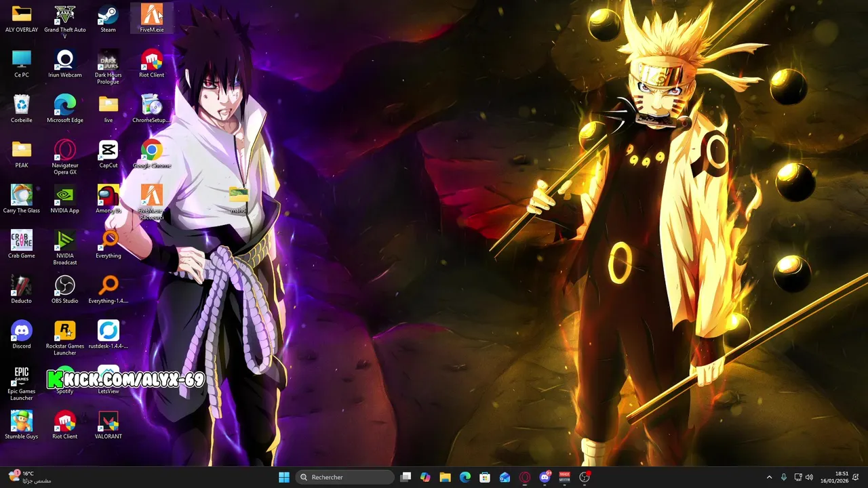Viewport: 868px width, 488px height.
Task: Open Riot Client icon next to VALORANT
Action: [65, 425]
